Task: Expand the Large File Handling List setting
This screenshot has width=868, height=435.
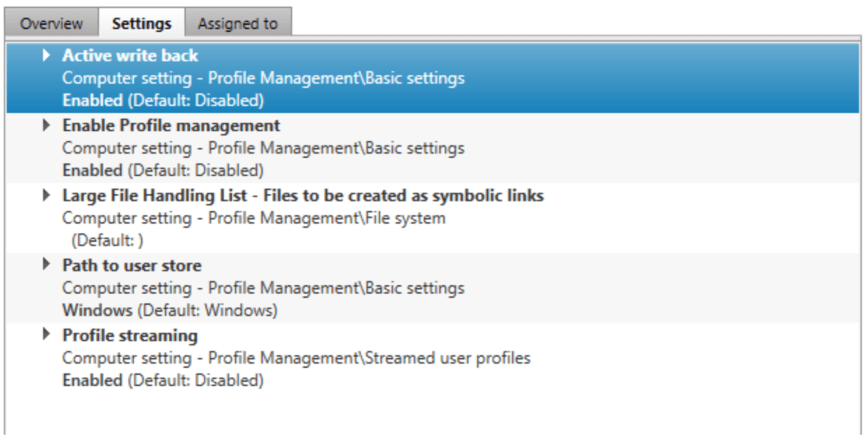Action: [x=47, y=195]
